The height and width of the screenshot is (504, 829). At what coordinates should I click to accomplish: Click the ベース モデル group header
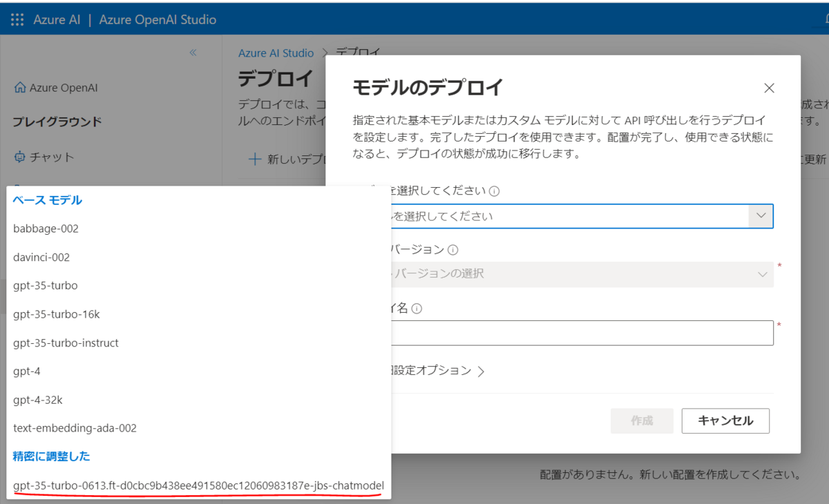[48, 200]
